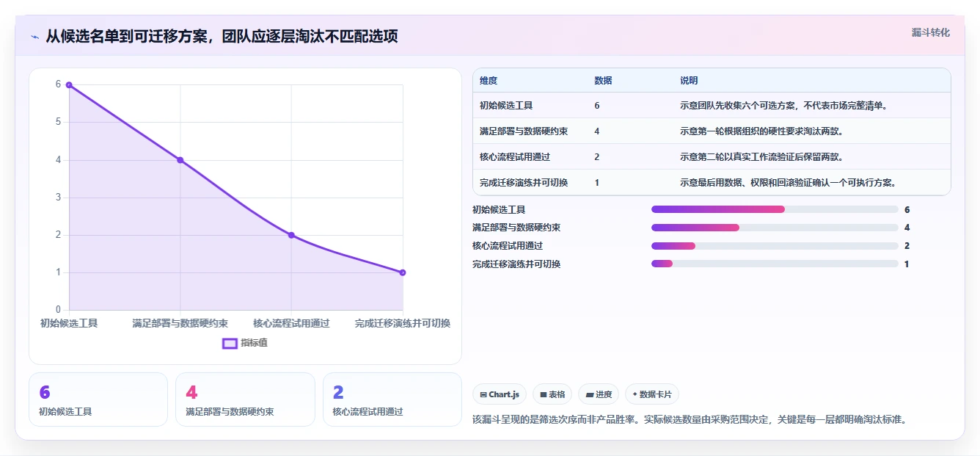Click the table data value 2
980x456 pixels.
597,157
